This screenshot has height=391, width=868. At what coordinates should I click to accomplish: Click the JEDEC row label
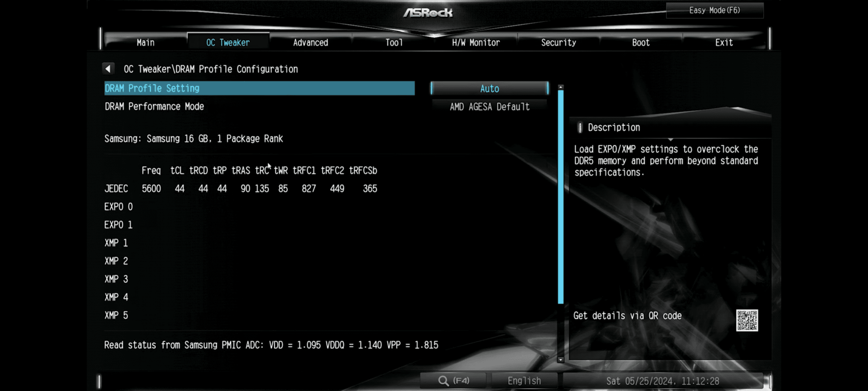coord(116,189)
